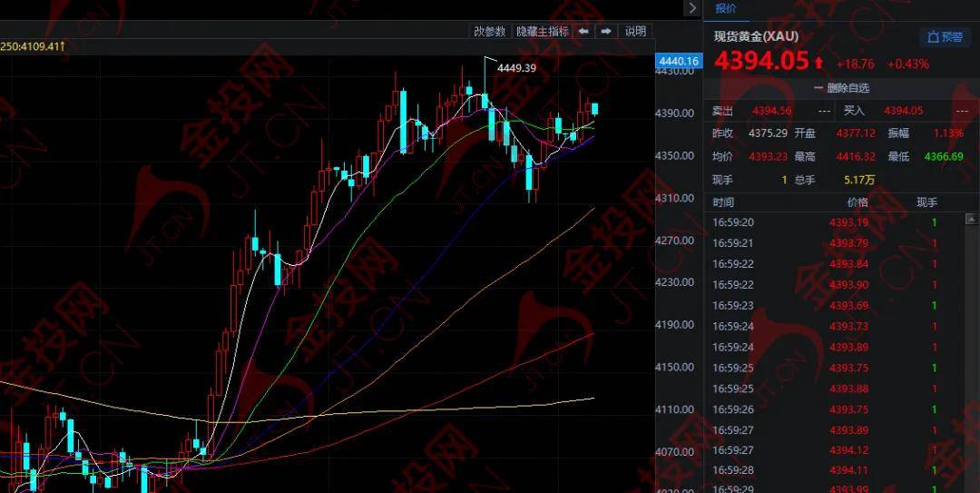This screenshot has height=493, width=980.
Task: Click the 4110.00 price axis label
Action: [x=674, y=409]
